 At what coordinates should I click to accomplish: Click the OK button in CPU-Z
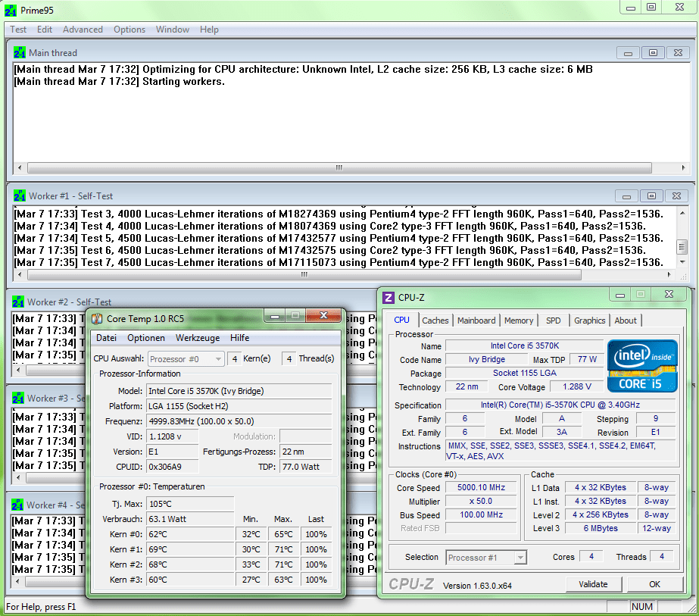pyautogui.click(x=654, y=584)
